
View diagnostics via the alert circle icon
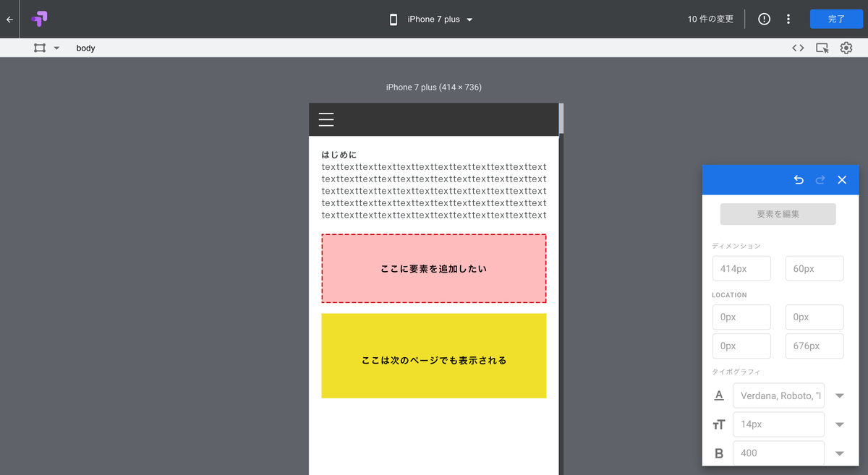(x=764, y=19)
